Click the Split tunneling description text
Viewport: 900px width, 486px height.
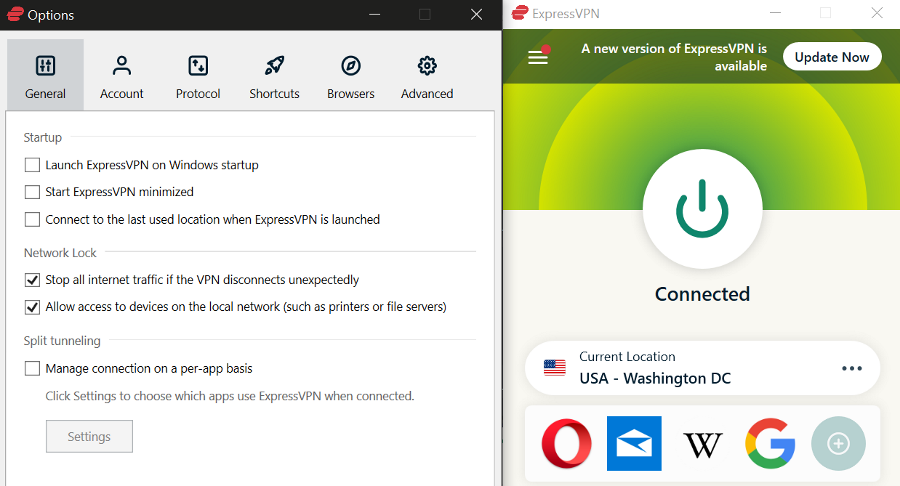(x=230, y=396)
